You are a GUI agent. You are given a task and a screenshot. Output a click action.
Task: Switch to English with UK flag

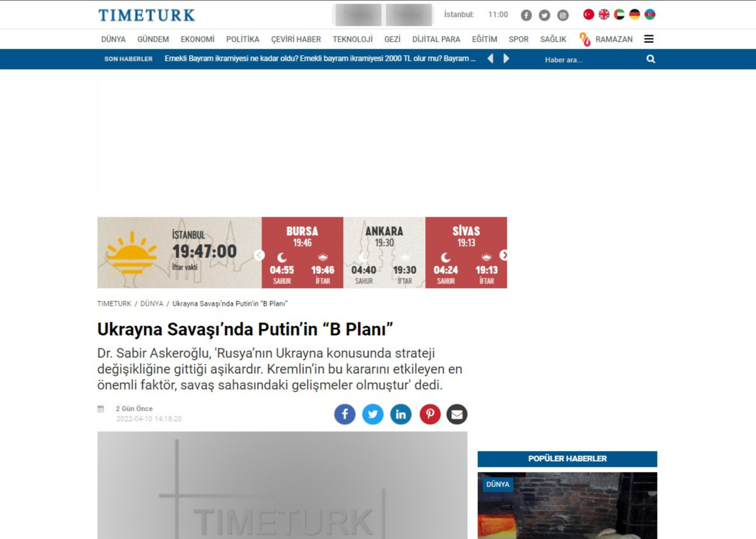[x=604, y=15]
